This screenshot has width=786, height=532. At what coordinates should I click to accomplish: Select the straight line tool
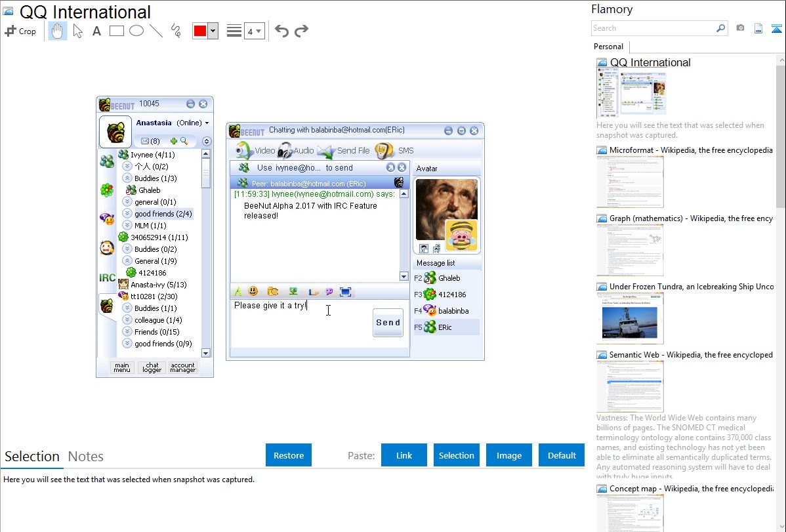click(x=156, y=31)
